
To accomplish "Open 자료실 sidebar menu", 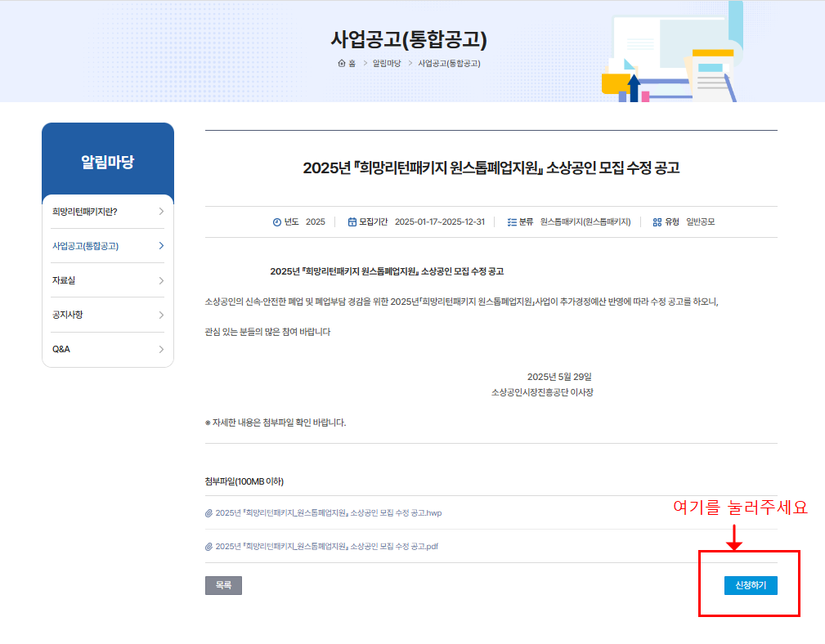I will click(108, 280).
